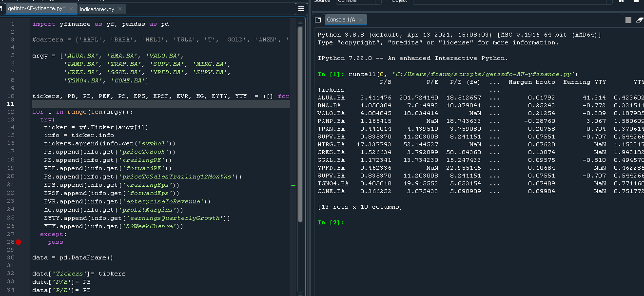The image size is (644, 296).
Task: Click the Earning YTY column header
Action: pyautogui.click(x=585, y=82)
